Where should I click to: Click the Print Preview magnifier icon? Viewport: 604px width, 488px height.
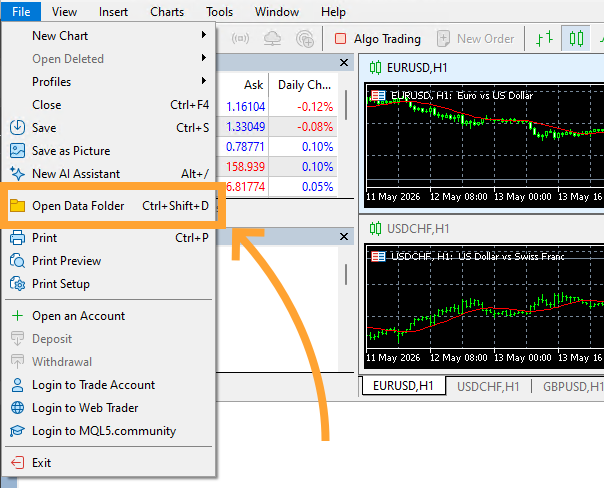tap(17, 261)
